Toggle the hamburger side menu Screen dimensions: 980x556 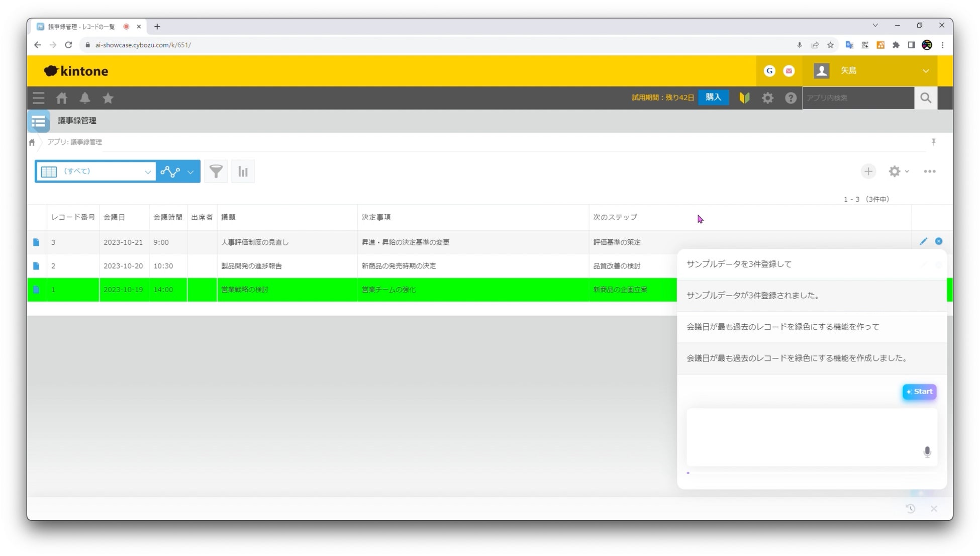(39, 98)
